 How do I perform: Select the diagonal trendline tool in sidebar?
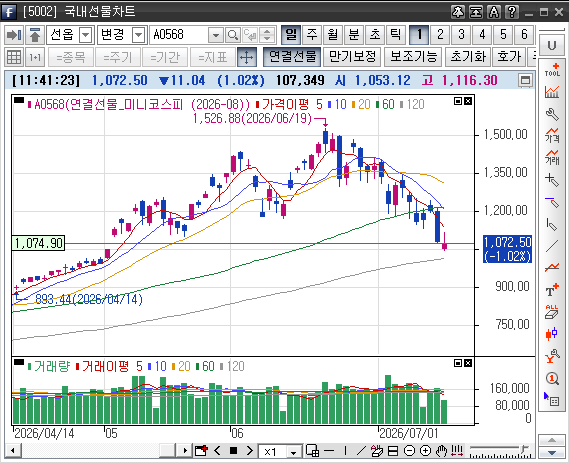click(552, 246)
